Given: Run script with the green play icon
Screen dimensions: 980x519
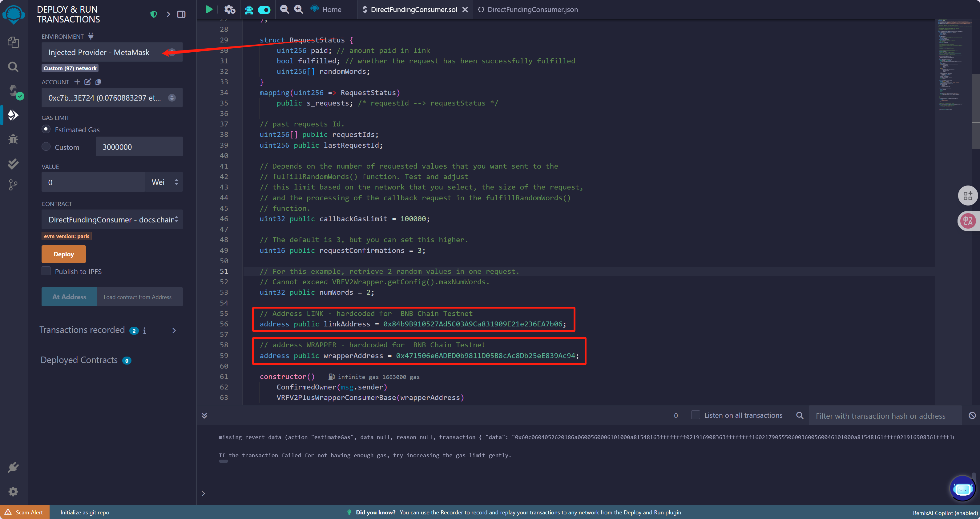Looking at the screenshot, I should [x=209, y=9].
